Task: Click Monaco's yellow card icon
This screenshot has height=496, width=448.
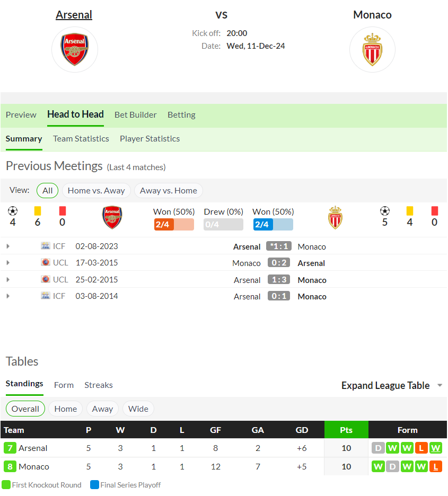Action: [x=410, y=211]
